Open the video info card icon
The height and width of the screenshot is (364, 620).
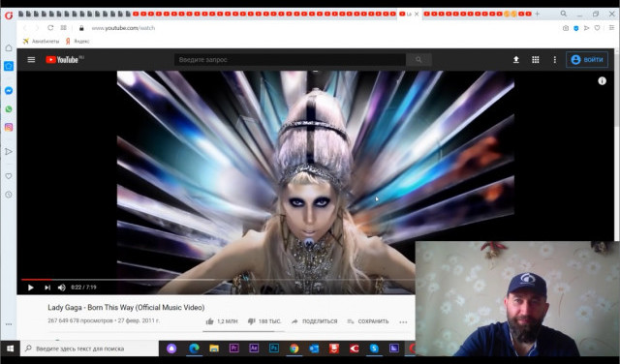pos(602,81)
